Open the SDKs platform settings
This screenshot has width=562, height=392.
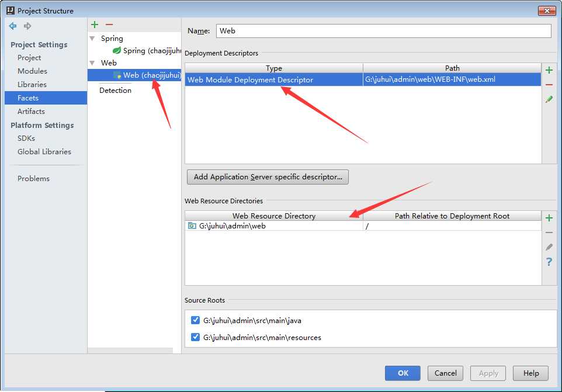coord(26,138)
